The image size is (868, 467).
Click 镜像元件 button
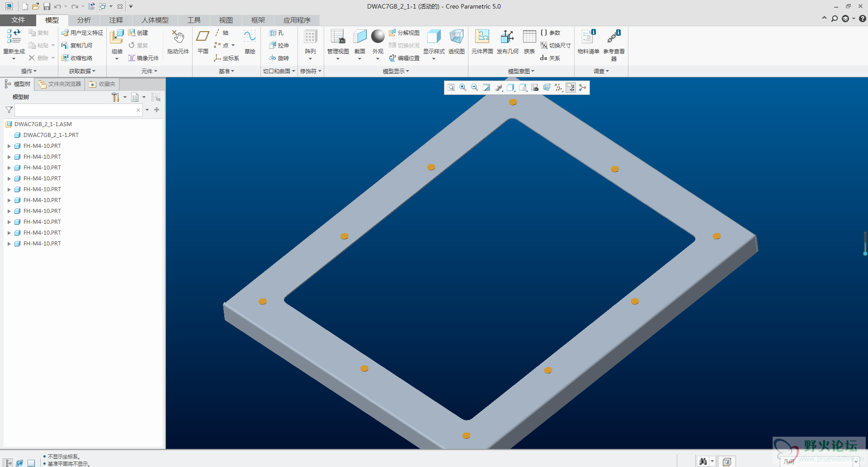tap(143, 58)
